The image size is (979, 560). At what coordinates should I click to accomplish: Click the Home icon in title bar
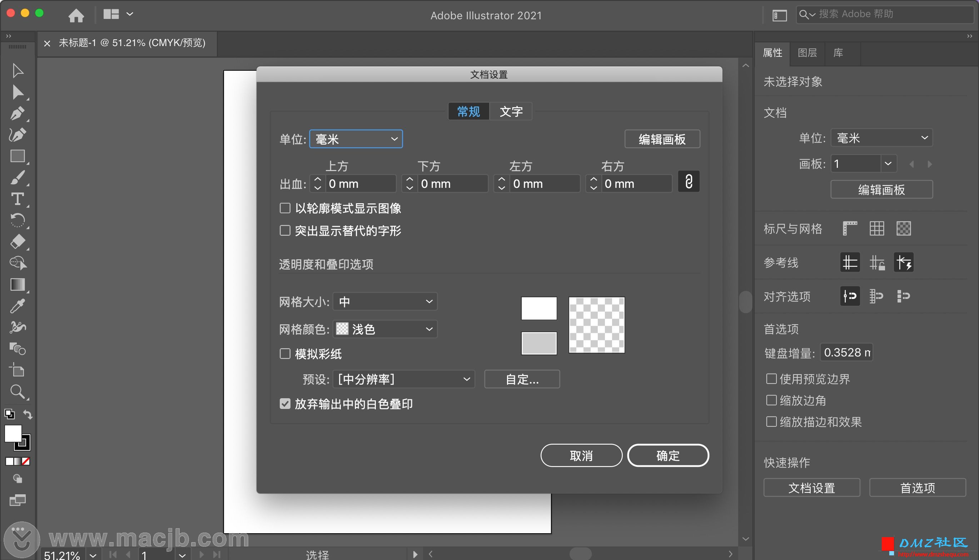(76, 15)
